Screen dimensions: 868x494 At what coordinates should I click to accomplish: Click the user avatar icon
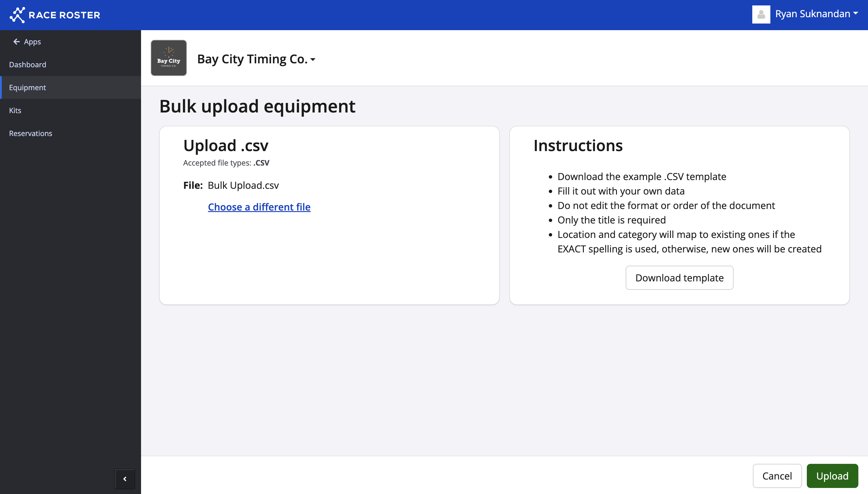click(x=761, y=14)
